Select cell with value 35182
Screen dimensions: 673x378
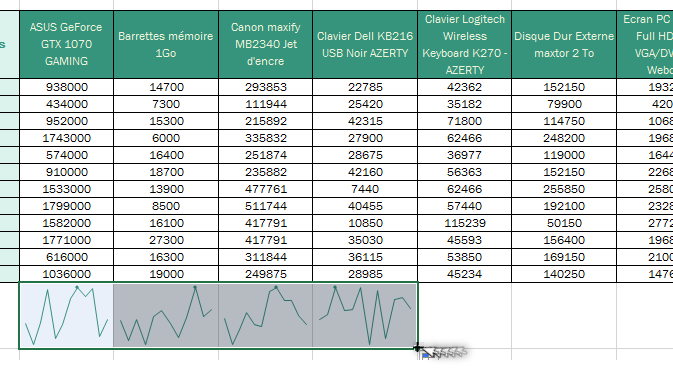[465, 104]
